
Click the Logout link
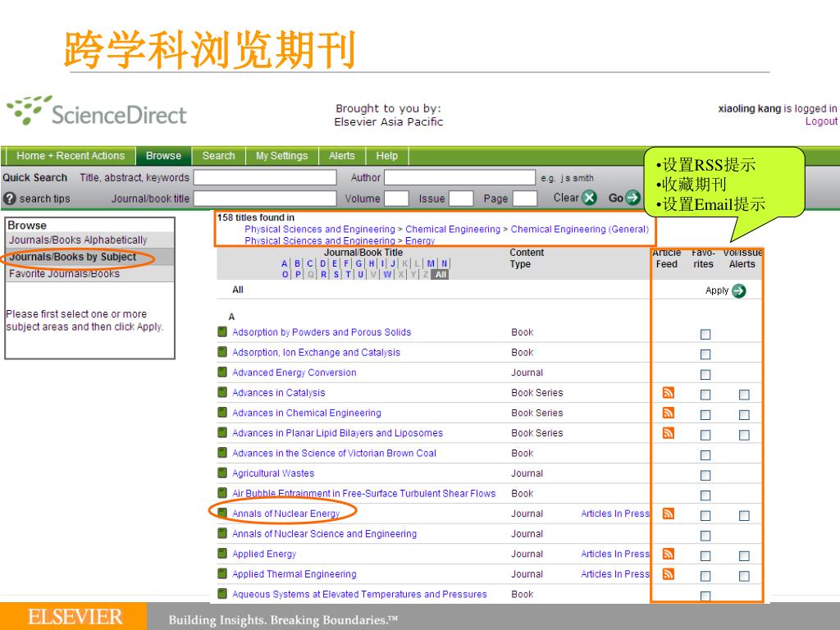[821, 121]
